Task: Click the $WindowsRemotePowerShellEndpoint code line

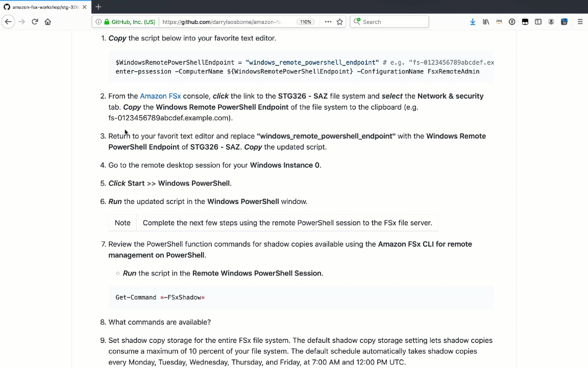Action: point(305,62)
